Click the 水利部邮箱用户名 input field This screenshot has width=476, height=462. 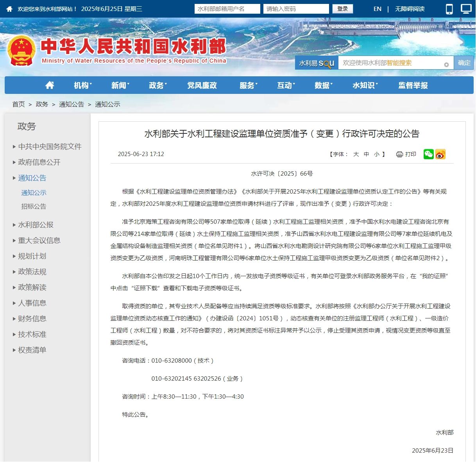tap(227, 9)
